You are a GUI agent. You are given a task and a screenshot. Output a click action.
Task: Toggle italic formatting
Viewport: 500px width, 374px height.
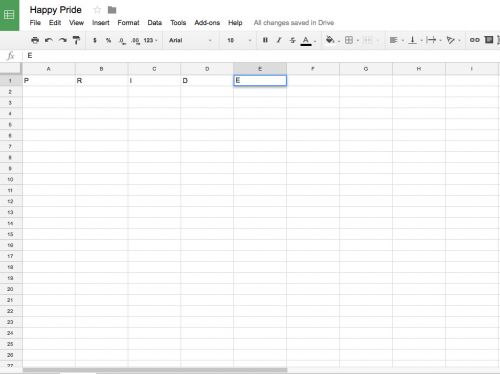279,40
